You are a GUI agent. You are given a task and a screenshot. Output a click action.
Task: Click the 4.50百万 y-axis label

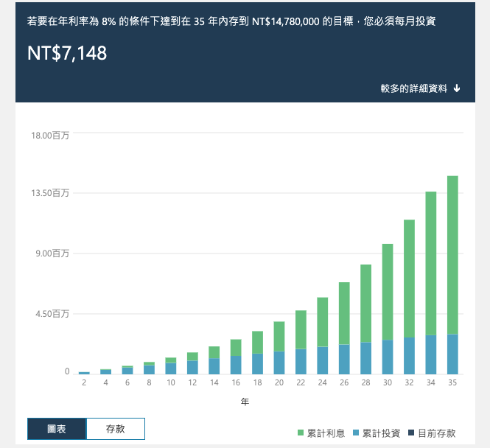(x=52, y=313)
